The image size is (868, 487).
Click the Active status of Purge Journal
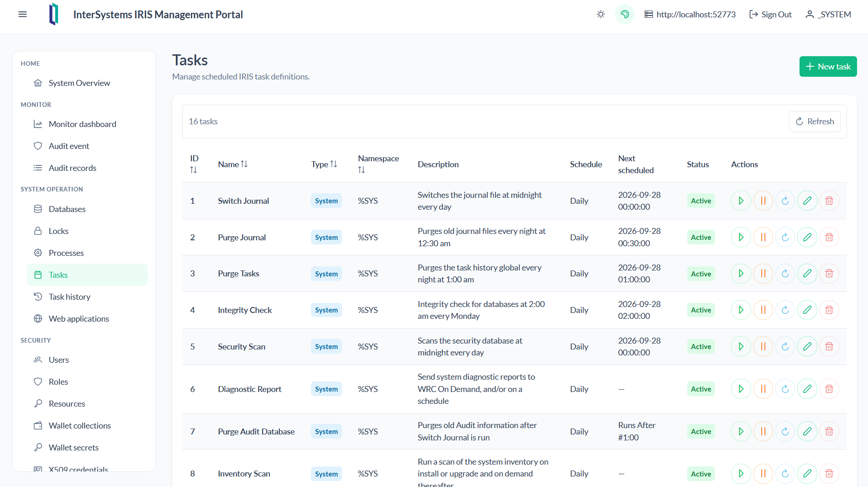tap(701, 237)
